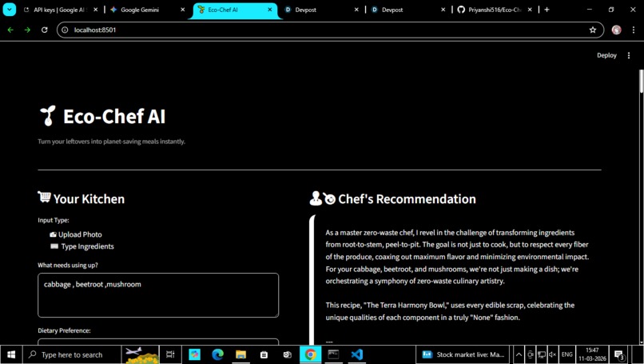644x364 pixels.
Task: Select the Type Ingredients input type
Action: (x=81, y=246)
